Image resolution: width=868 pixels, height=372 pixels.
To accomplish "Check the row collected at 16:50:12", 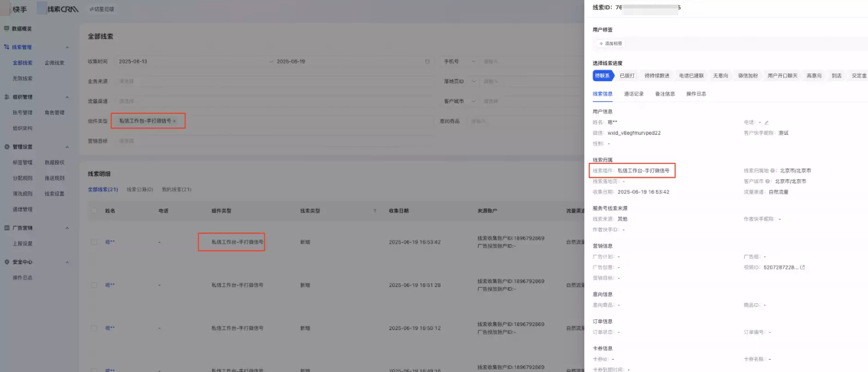I will click(x=93, y=328).
